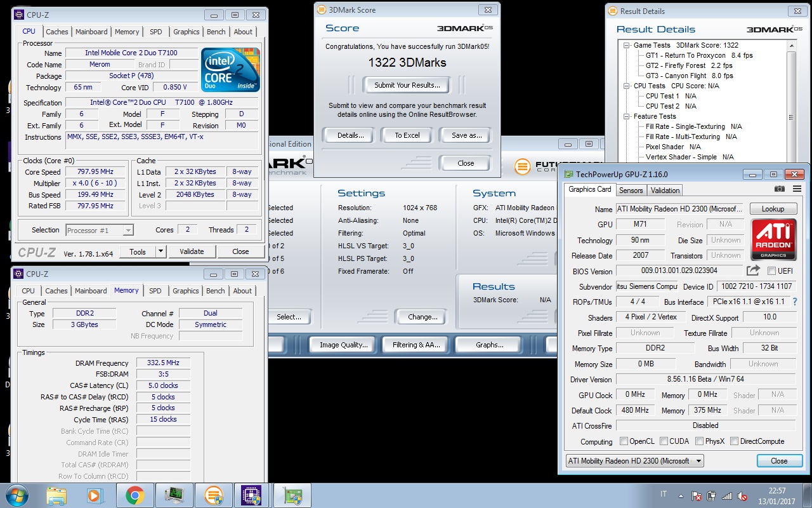Open the Caches tab in processor CPU-Z window
Image resolution: width=812 pixels, height=508 pixels.
pyautogui.click(x=57, y=32)
